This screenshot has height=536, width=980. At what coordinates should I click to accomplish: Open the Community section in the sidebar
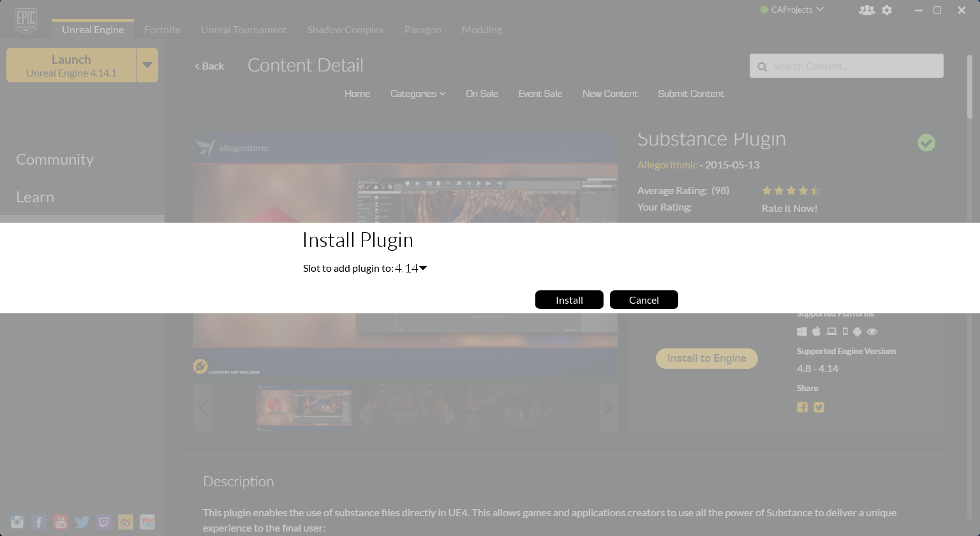[x=55, y=160]
